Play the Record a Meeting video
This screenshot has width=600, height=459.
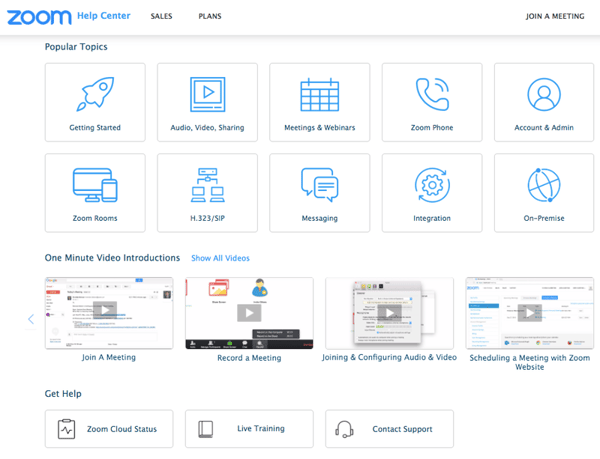point(249,313)
